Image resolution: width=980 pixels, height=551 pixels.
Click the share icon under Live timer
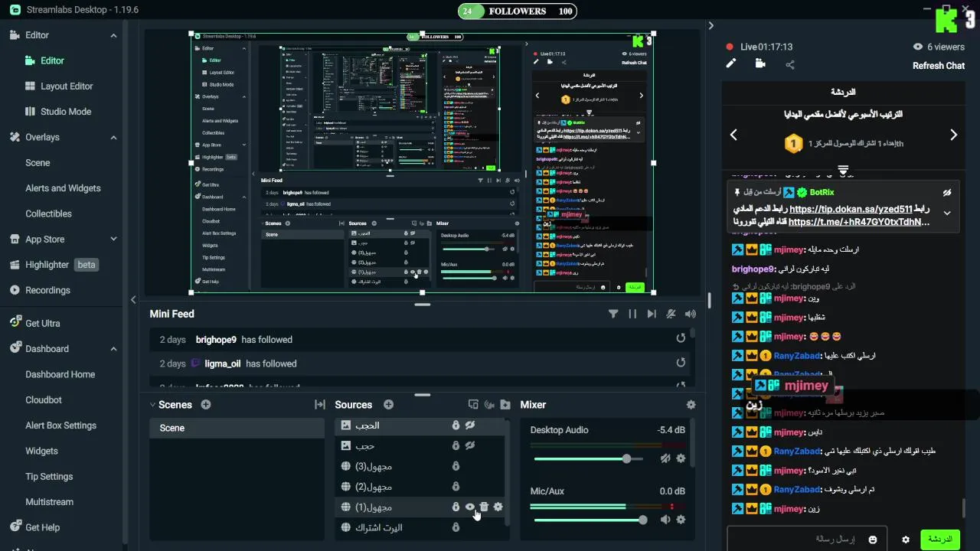click(790, 65)
